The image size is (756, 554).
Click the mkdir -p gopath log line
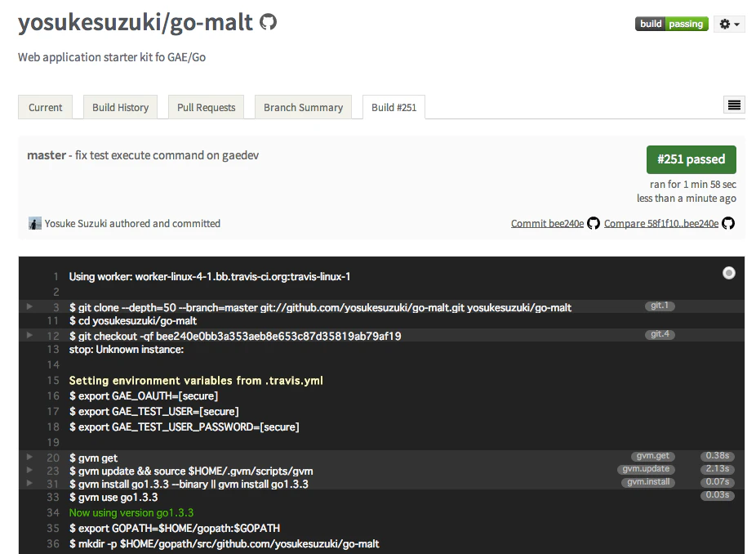tap(225, 543)
